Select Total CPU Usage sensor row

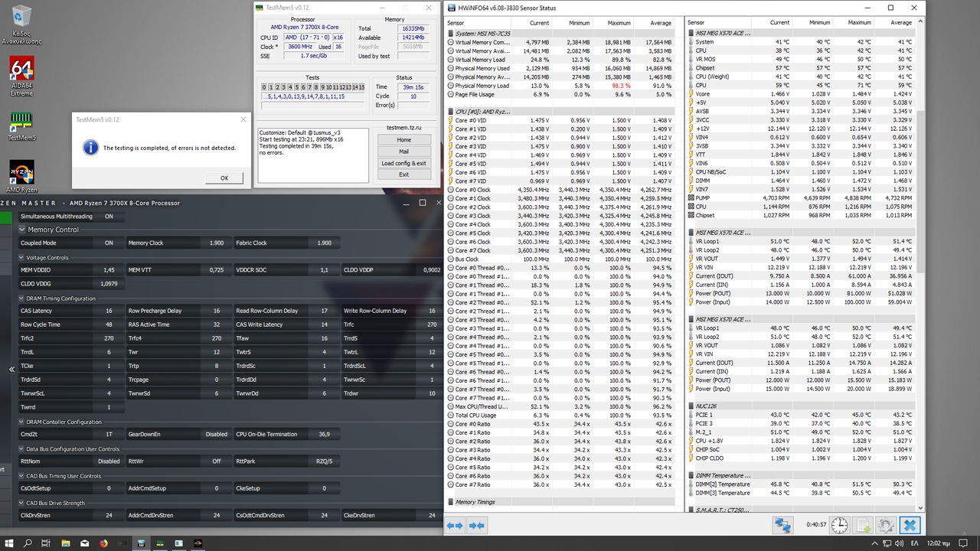click(x=560, y=416)
